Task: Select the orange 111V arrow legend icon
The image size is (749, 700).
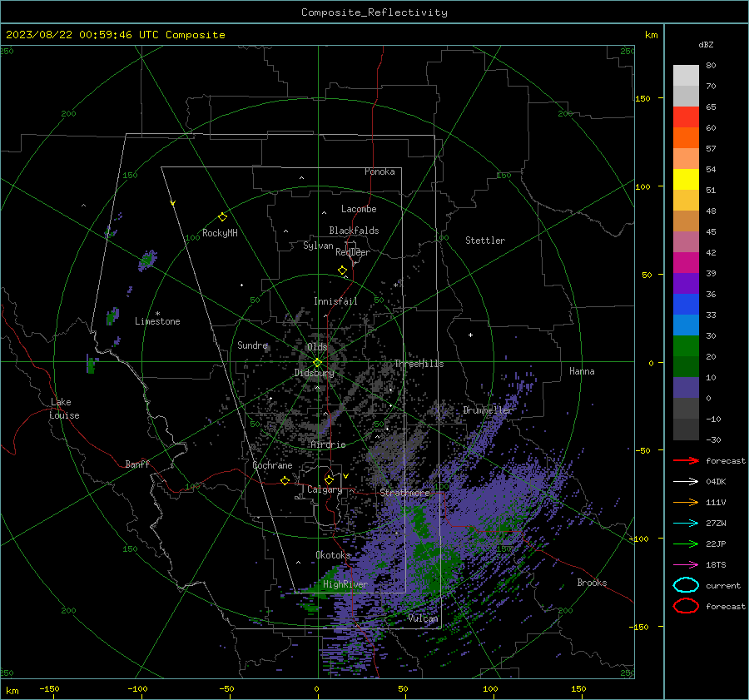Action: [x=686, y=502]
